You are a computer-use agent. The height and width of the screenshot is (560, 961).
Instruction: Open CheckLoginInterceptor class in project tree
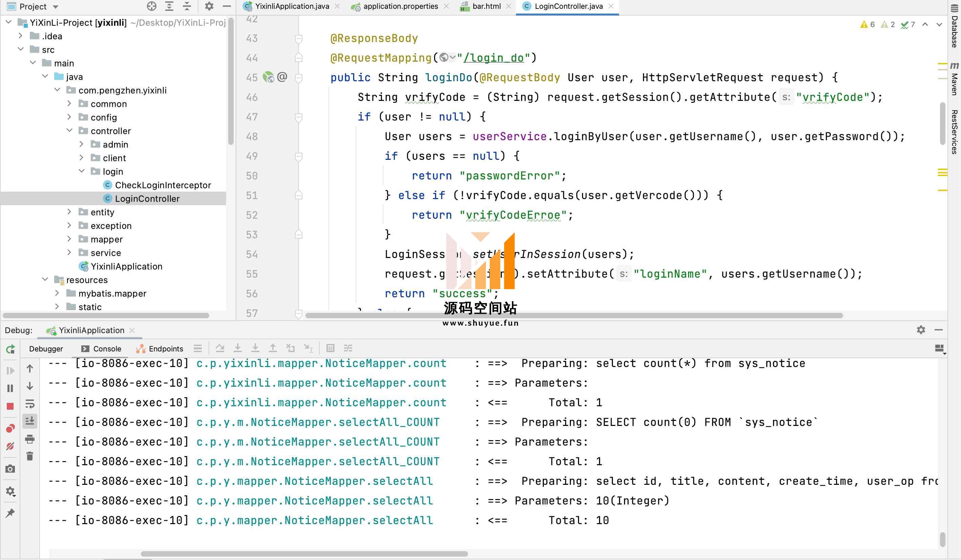point(163,185)
